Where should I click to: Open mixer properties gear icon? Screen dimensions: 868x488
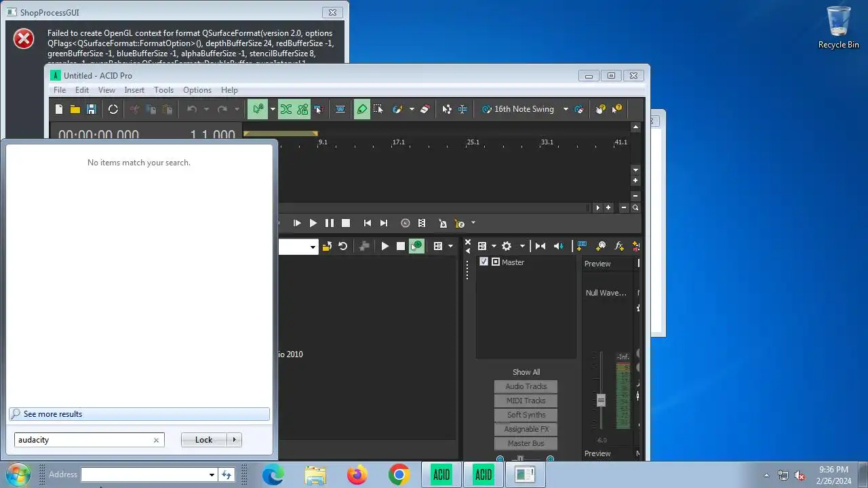tap(507, 246)
